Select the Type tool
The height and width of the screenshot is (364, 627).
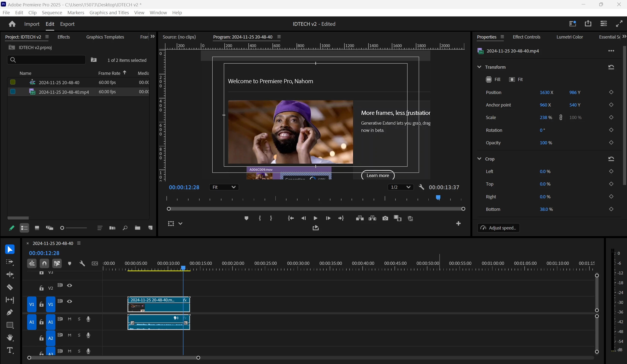point(10,350)
